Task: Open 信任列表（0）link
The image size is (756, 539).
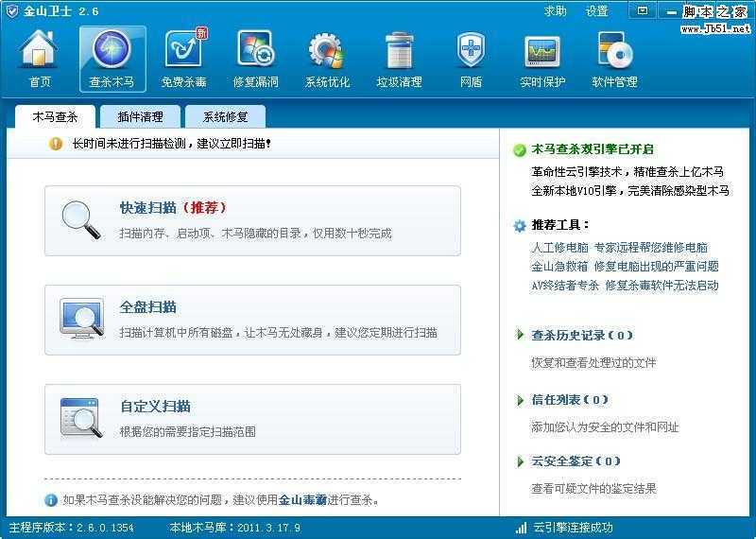Action: 570,400
